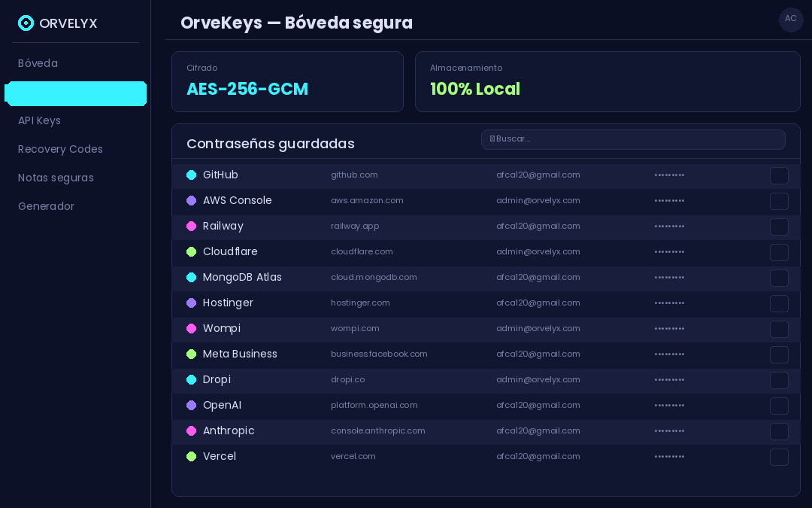
Task: Click the square action button in OpenAI row
Action: coord(779,406)
